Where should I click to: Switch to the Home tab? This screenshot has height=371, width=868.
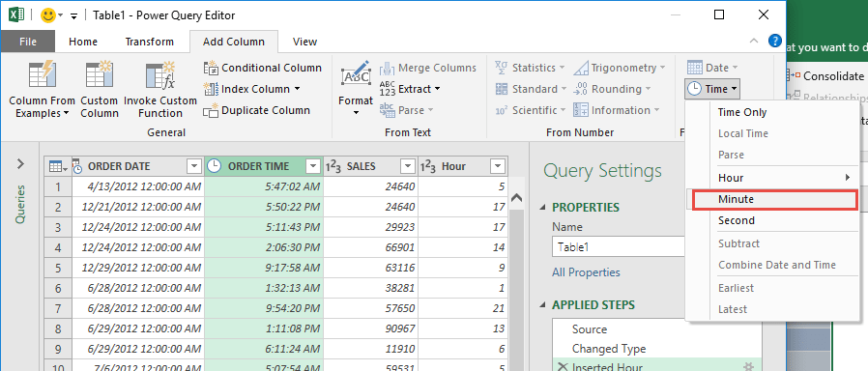pyautogui.click(x=83, y=42)
